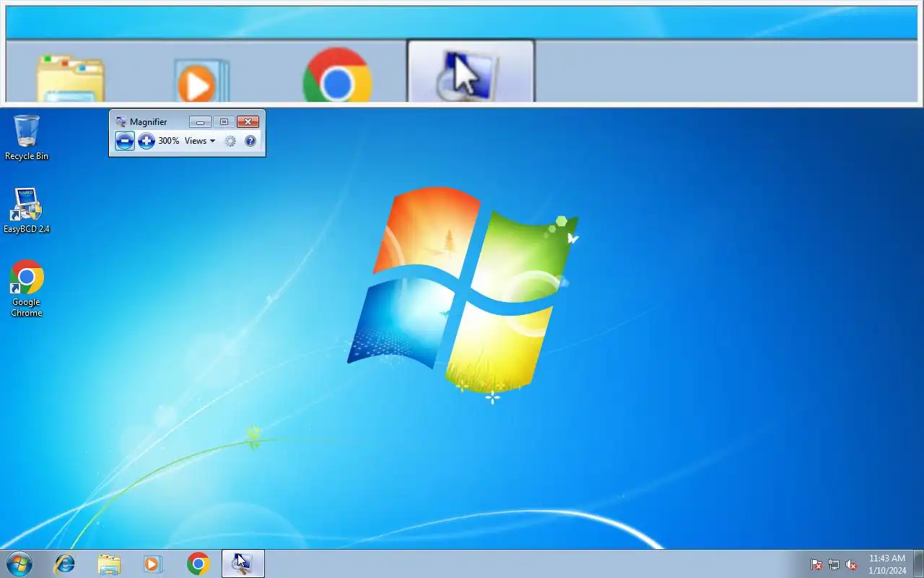Click the 300% zoom level text

pyautogui.click(x=169, y=141)
